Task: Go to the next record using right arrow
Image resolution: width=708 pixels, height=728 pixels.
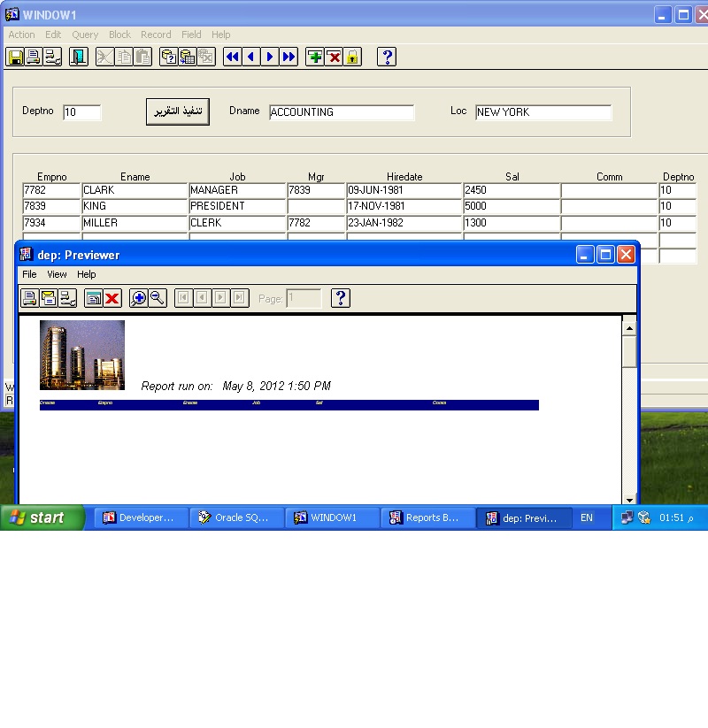Action: point(270,57)
